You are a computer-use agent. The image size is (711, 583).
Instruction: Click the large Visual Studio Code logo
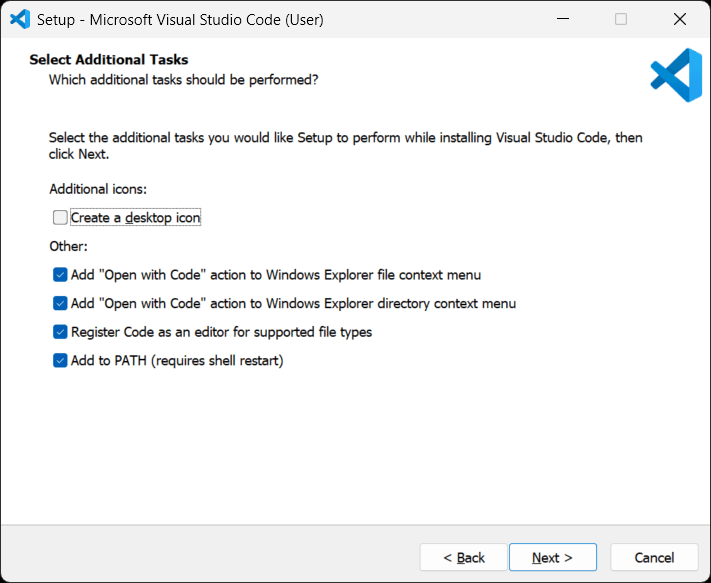(x=676, y=75)
